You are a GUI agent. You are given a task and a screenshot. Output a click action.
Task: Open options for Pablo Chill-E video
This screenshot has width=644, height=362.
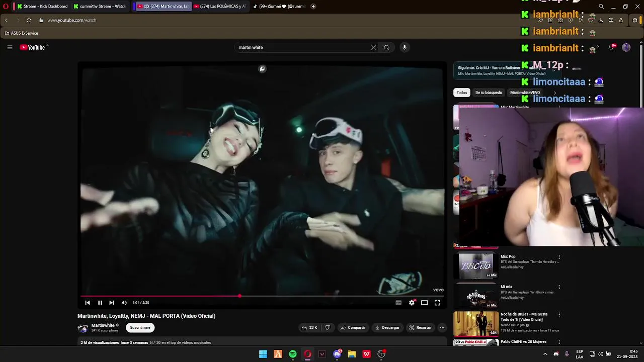pos(559,342)
